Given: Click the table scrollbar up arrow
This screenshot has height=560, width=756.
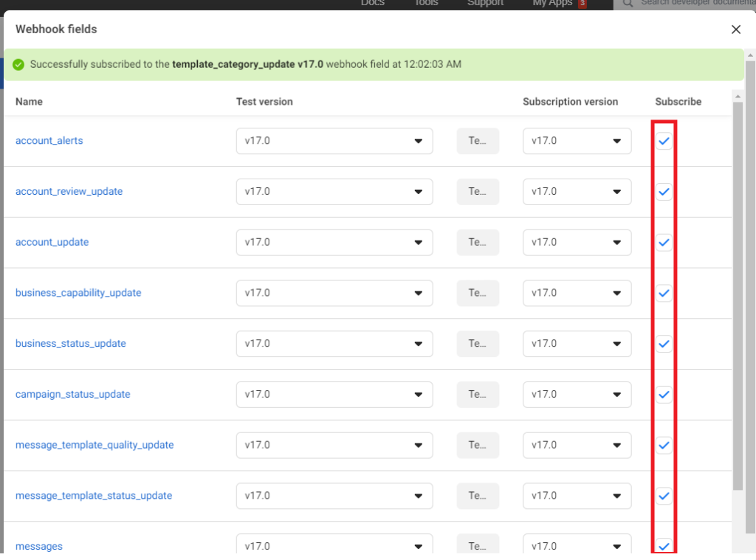Looking at the screenshot, I should point(738,96).
